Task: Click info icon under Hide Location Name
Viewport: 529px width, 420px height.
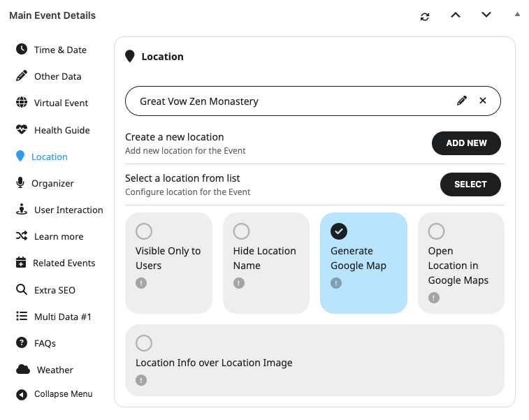Action: coord(239,283)
